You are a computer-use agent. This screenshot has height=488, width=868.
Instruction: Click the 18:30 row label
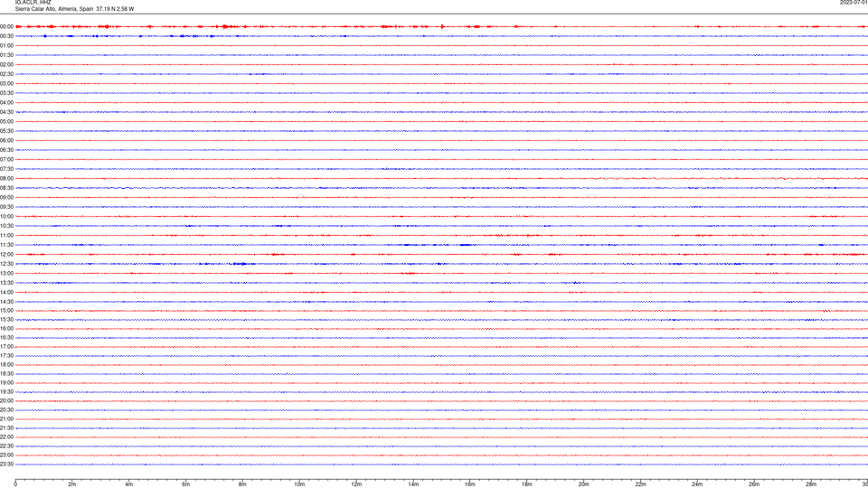(x=6, y=374)
